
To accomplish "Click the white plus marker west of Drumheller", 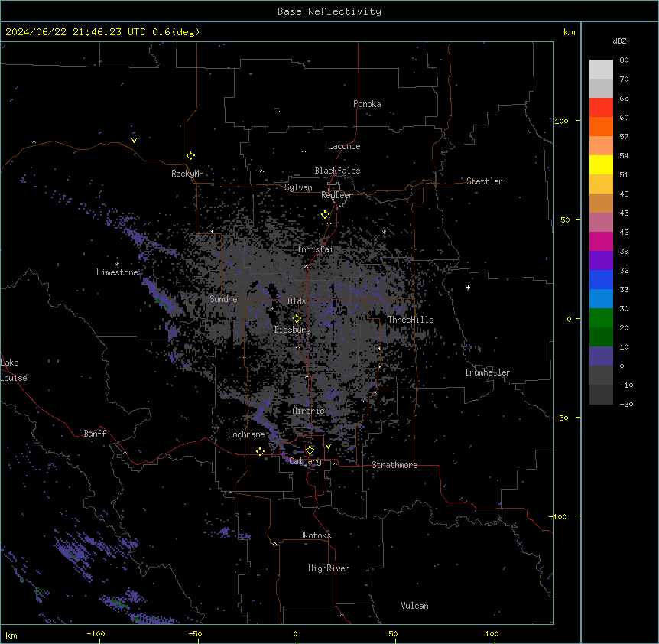I will pyautogui.click(x=468, y=288).
